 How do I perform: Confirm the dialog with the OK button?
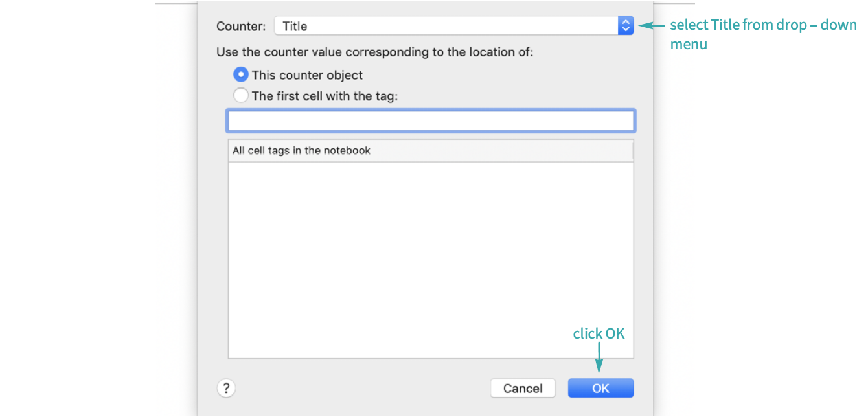[600, 388]
